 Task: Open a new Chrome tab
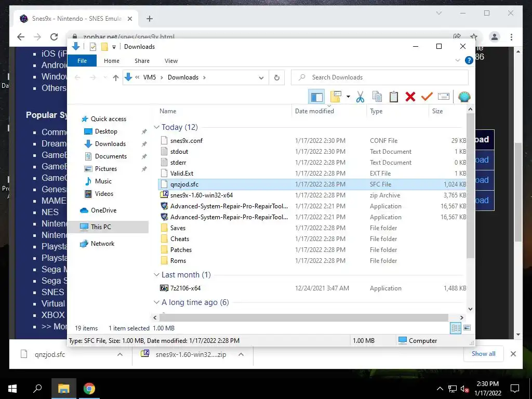(150, 19)
